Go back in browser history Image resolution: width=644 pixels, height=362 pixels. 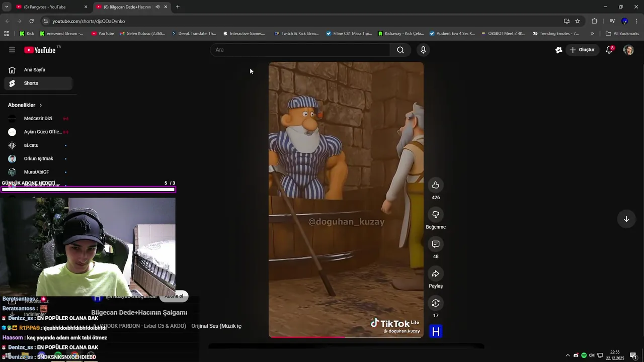tap(7, 21)
